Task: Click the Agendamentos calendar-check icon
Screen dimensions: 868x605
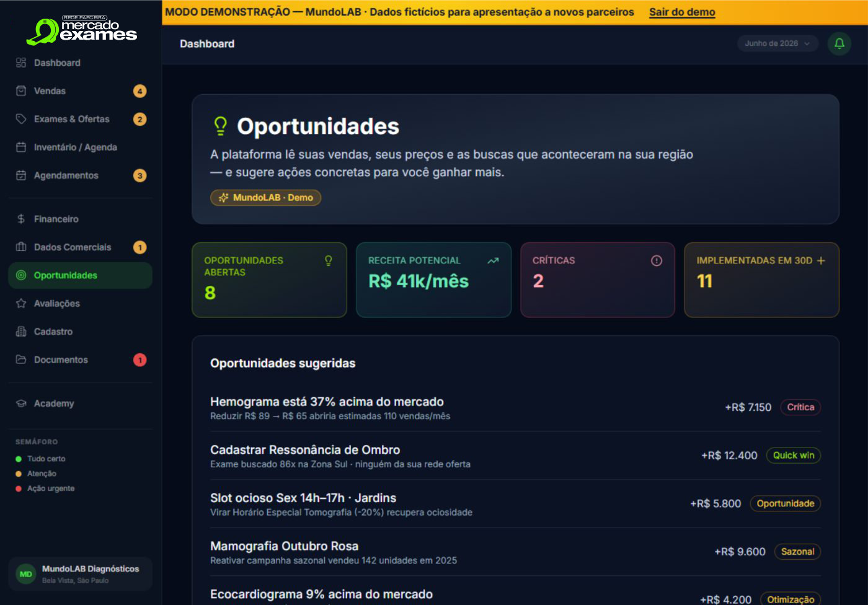Action: pyautogui.click(x=21, y=175)
